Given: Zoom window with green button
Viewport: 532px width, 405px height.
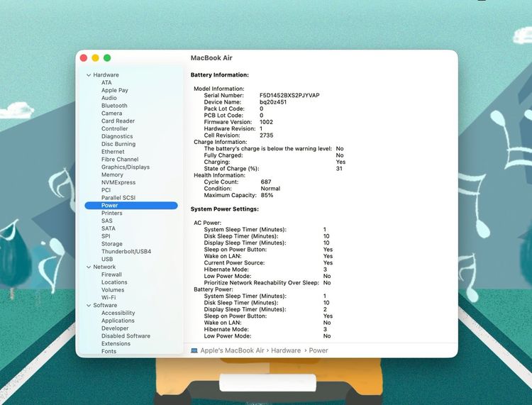Looking at the screenshot, I should (x=107, y=58).
